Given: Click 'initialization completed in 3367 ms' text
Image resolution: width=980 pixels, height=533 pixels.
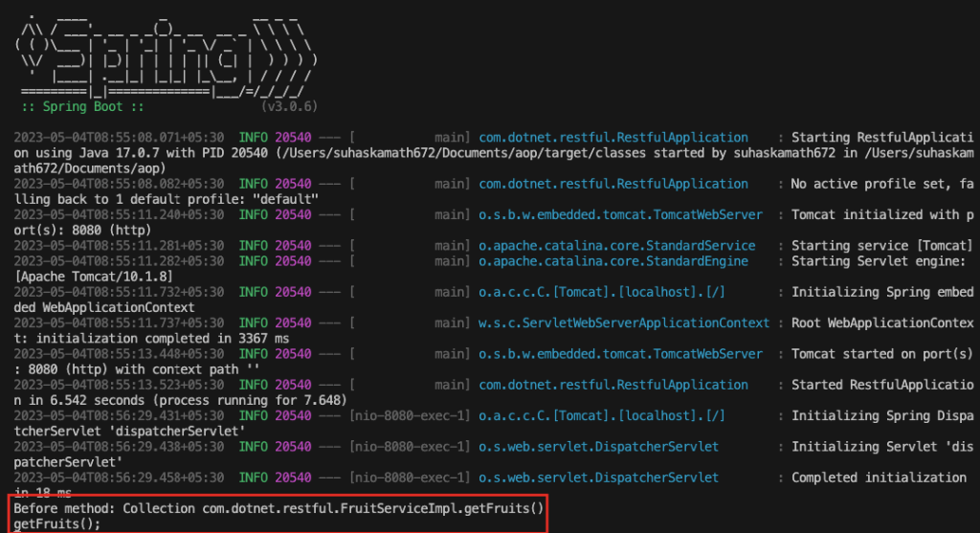Looking at the screenshot, I should click(x=145, y=339).
